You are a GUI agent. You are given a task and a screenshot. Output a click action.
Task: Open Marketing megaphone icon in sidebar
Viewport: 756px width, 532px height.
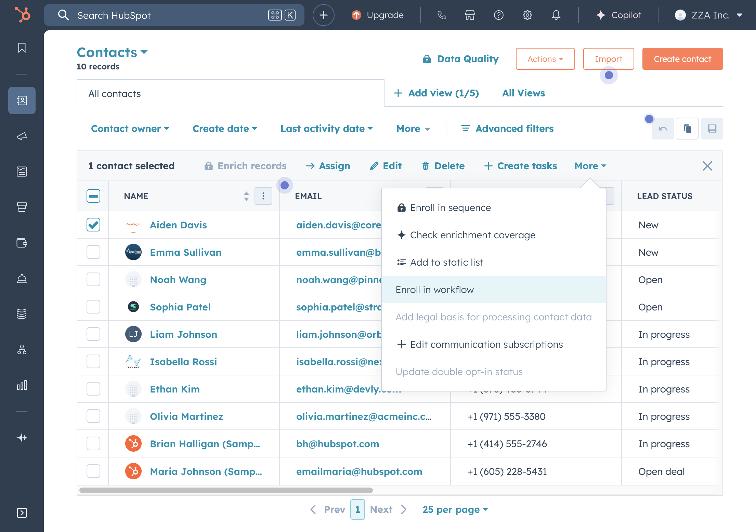[22, 136]
